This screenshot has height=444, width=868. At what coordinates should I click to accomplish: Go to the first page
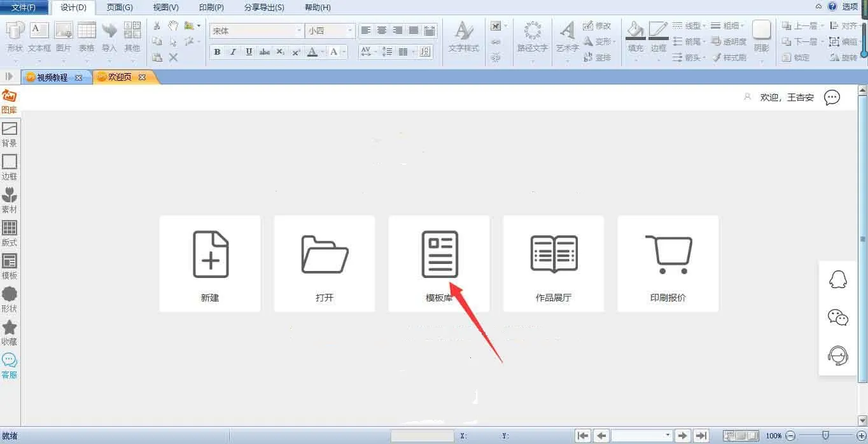pyautogui.click(x=582, y=436)
